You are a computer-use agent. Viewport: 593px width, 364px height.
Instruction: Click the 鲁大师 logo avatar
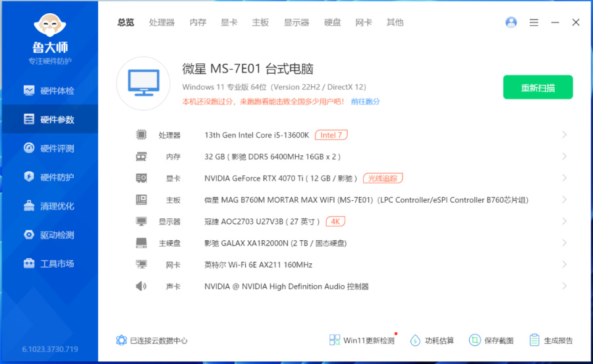pos(50,26)
